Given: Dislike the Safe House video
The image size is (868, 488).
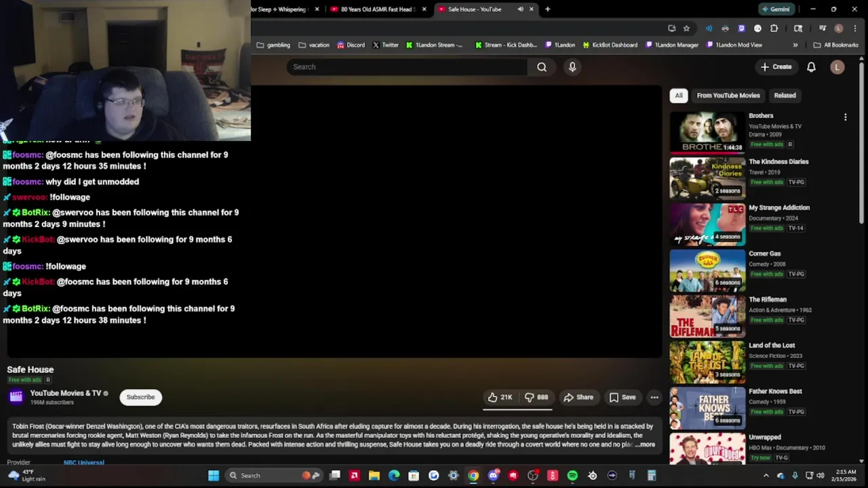Looking at the screenshot, I should [536, 397].
